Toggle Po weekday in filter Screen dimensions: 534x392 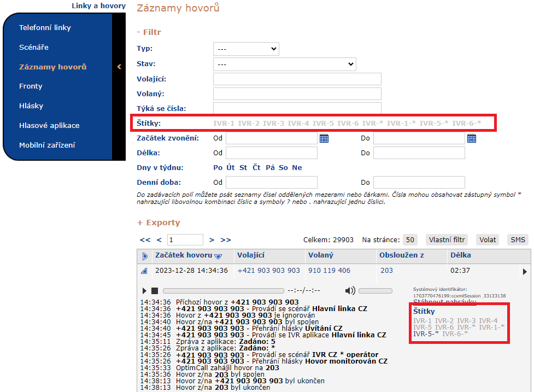218,168
